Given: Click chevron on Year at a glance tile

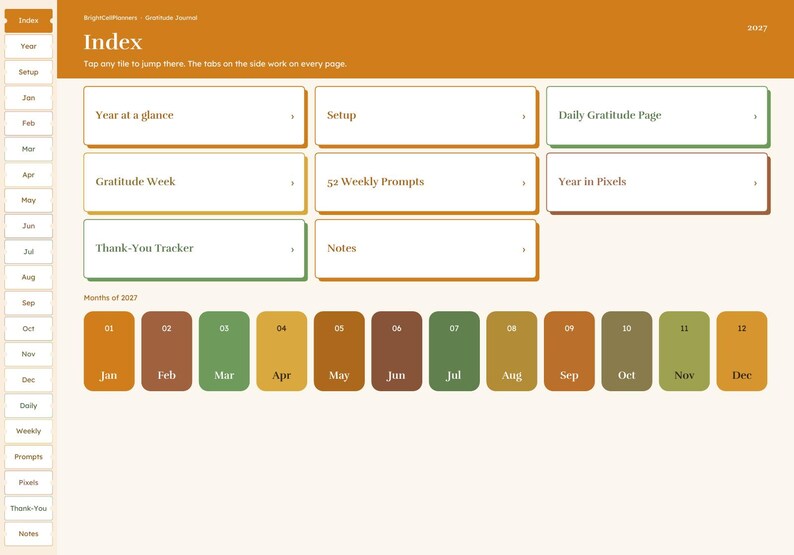Looking at the screenshot, I should tap(292, 116).
